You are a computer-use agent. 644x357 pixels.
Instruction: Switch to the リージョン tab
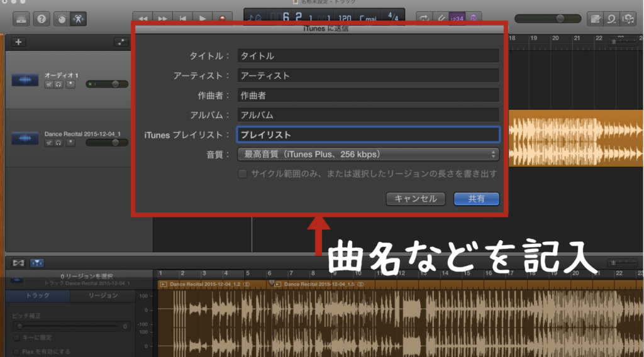(103, 295)
